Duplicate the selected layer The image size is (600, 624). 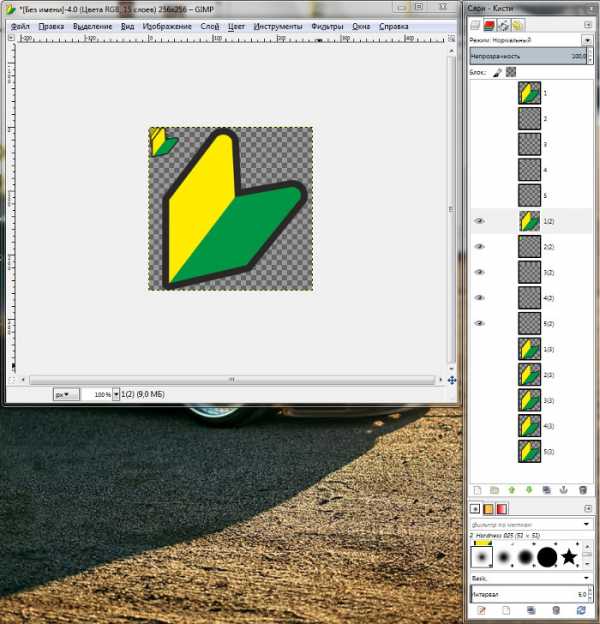pos(547,490)
